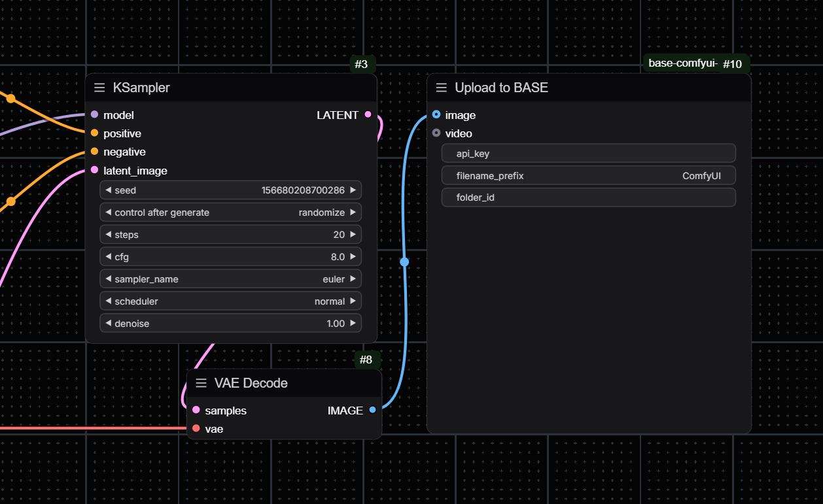Click the image input socket on Upload to BASE
The image size is (823, 504).
pos(436,114)
